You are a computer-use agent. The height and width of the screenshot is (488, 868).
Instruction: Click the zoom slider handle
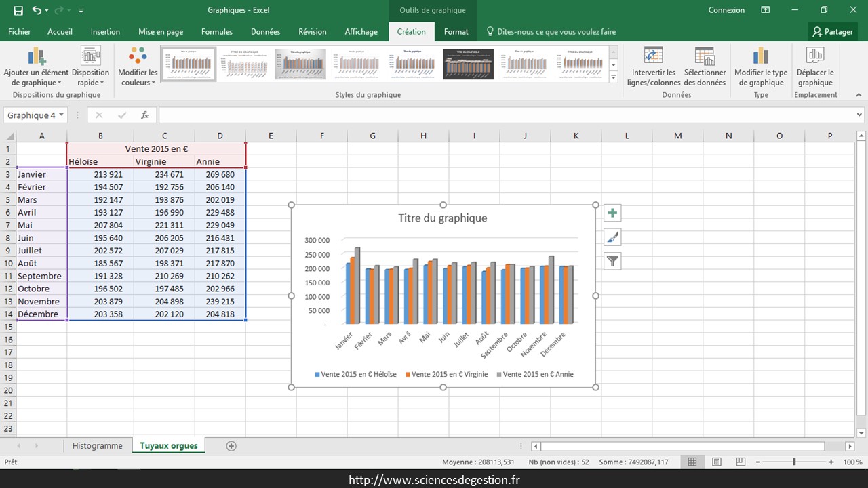click(794, 462)
